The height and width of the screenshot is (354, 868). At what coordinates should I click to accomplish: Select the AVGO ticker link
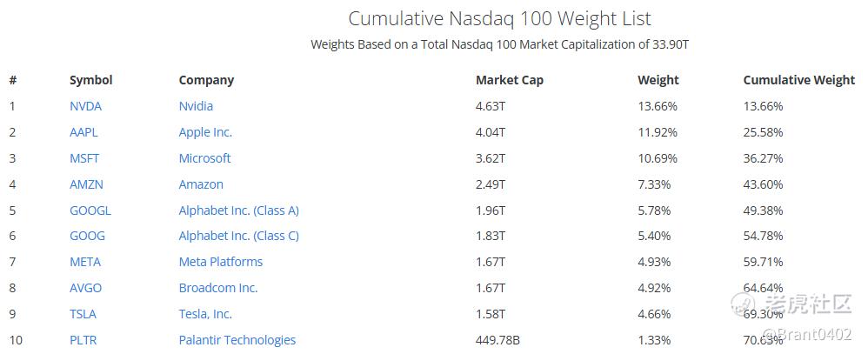pos(85,288)
